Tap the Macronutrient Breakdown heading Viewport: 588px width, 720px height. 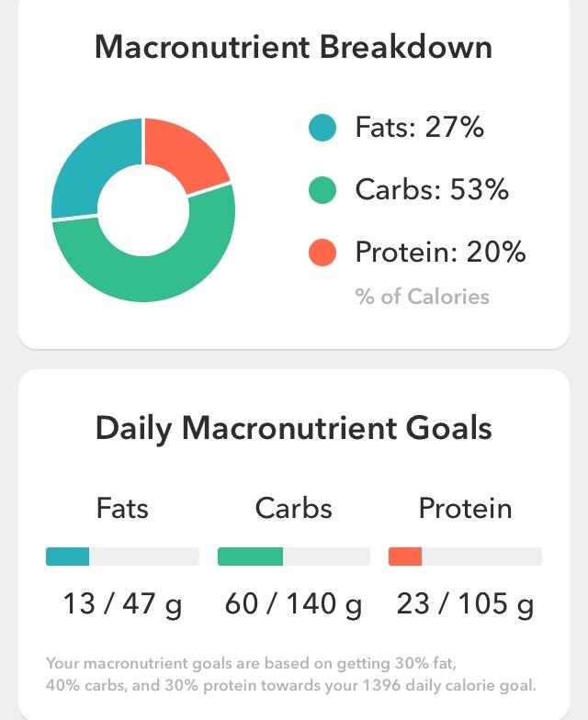pos(294,48)
